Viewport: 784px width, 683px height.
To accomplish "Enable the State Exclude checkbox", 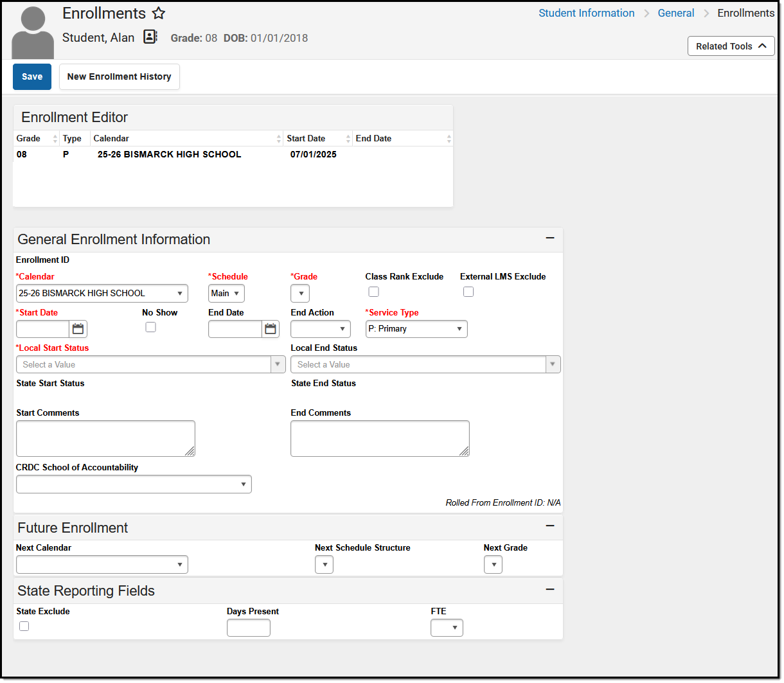I will [24, 626].
